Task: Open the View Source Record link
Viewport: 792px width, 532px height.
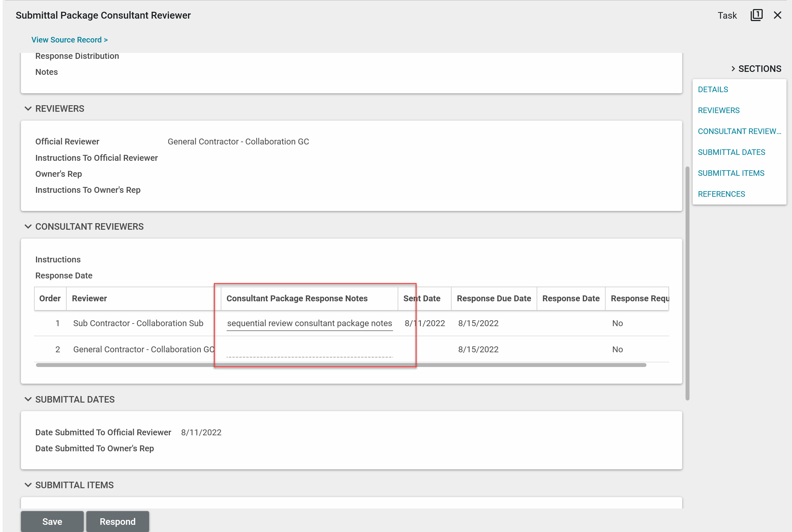Action: [x=69, y=40]
